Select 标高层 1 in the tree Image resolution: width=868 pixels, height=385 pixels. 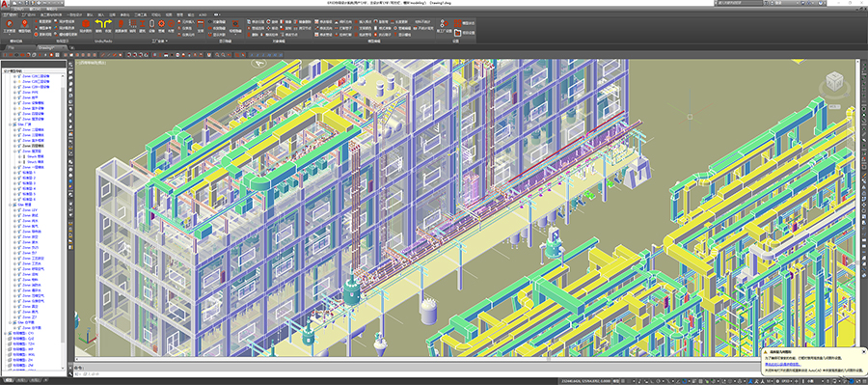(x=30, y=173)
